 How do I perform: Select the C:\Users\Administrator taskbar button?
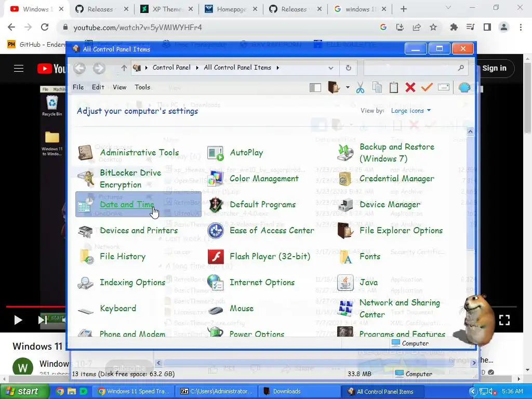(x=217, y=391)
